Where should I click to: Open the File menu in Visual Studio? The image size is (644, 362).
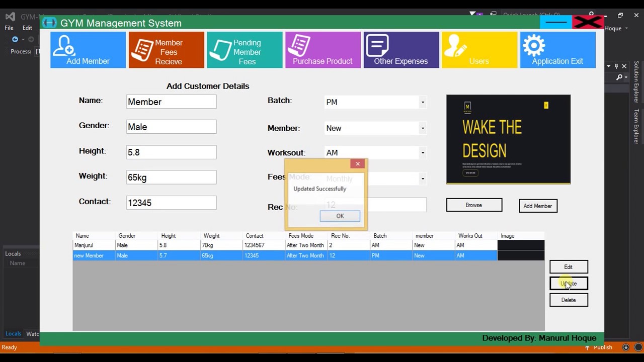point(9,28)
